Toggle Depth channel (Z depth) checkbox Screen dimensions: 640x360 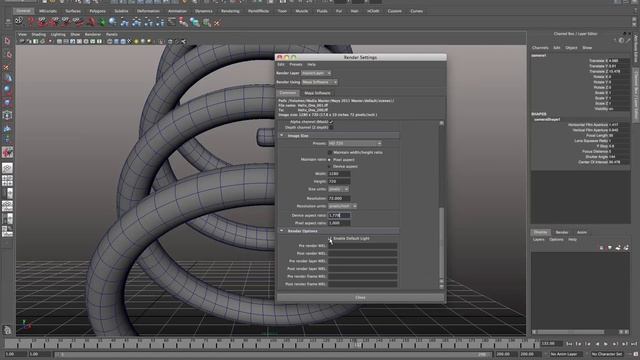[x=331, y=127]
